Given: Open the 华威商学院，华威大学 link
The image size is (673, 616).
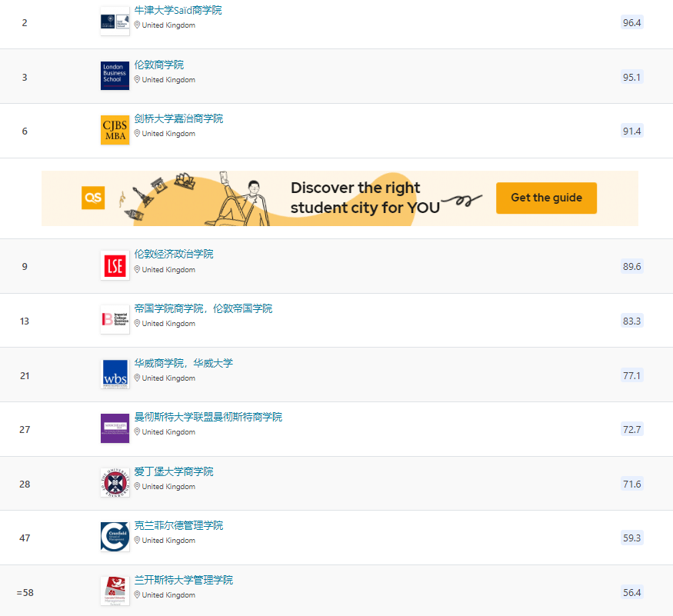Looking at the screenshot, I should click(183, 363).
